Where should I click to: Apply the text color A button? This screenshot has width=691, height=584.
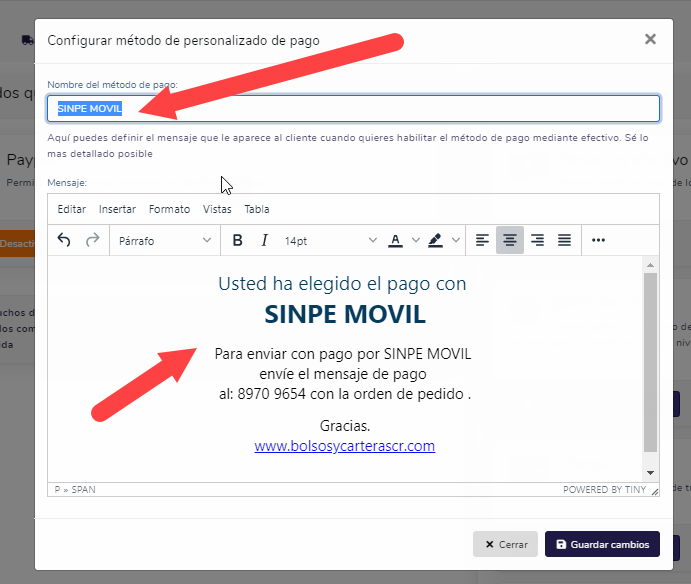[x=395, y=240]
